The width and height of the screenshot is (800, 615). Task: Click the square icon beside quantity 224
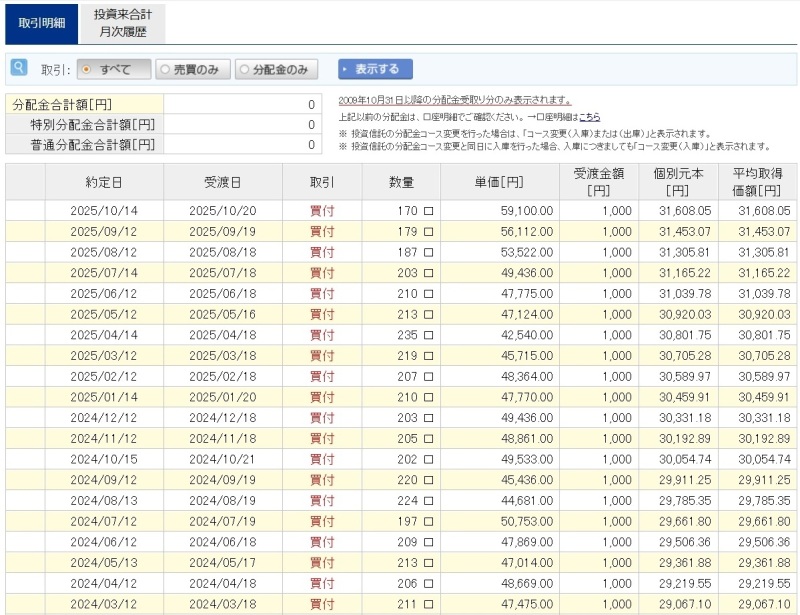coord(428,501)
